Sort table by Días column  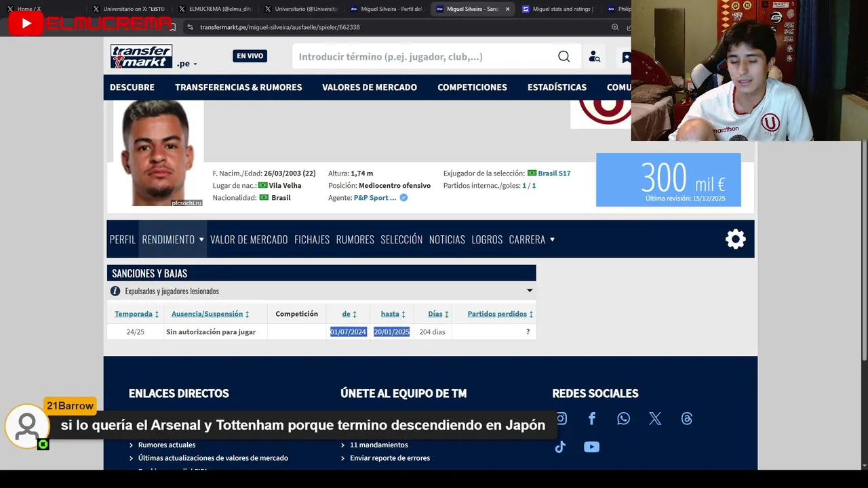[x=438, y=314]
